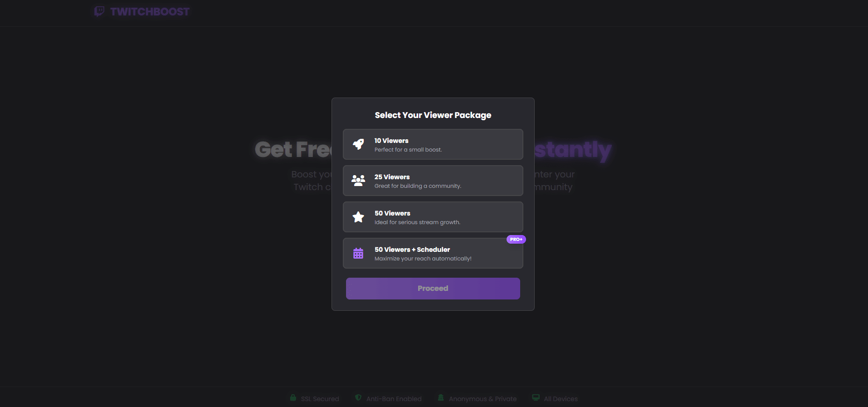
Task: Click the green SSL padlock icon in the footer
Action: 293,397
